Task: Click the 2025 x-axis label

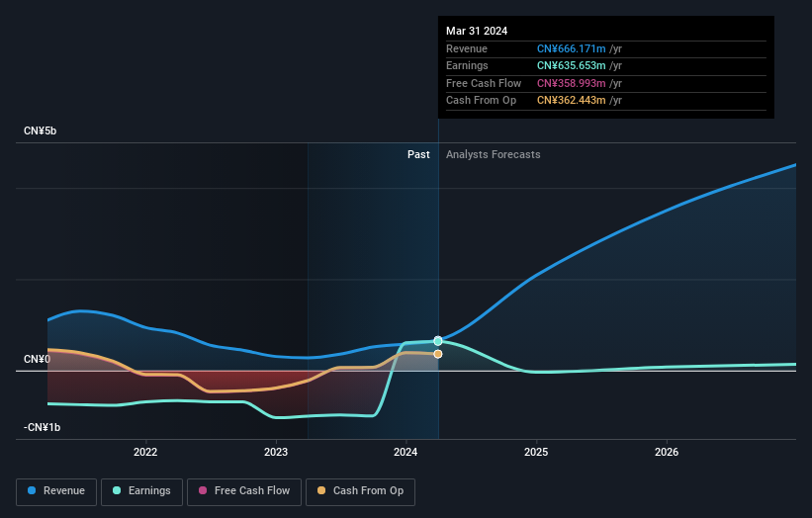Action: [536, 453]
